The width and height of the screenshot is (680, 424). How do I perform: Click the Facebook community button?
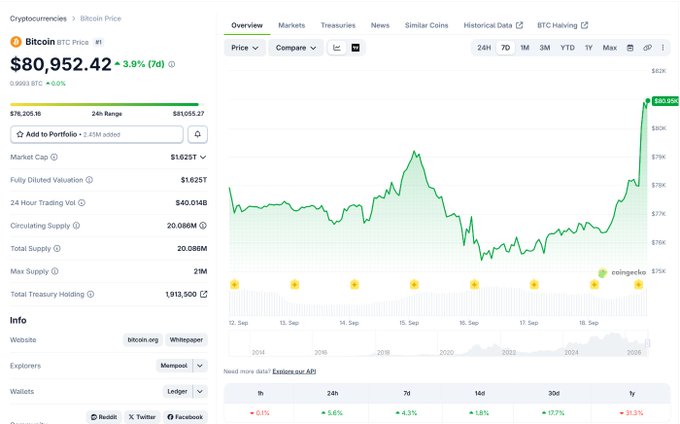pos(185,417)
